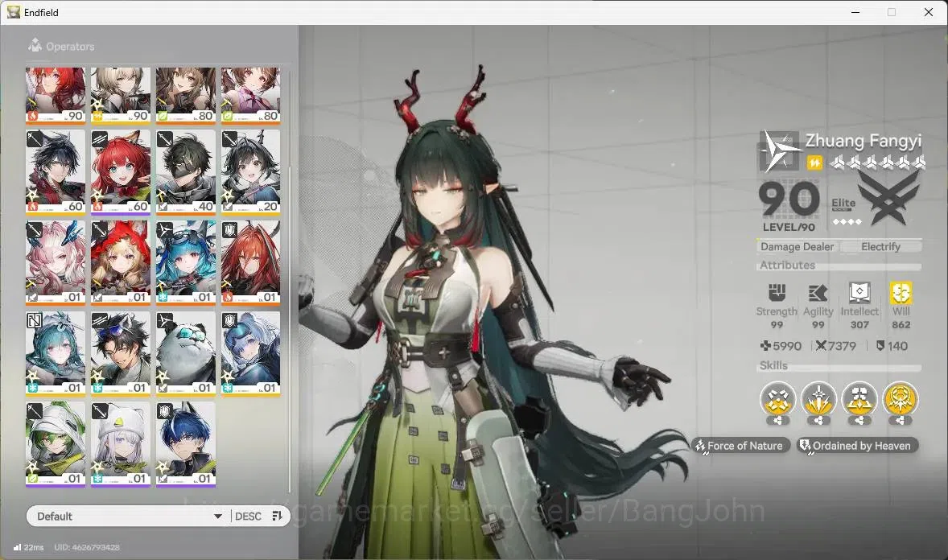Click the UID 4626793428 text
Image resolution: width=948 pixels, height=560 pixels.
(87, 547)
